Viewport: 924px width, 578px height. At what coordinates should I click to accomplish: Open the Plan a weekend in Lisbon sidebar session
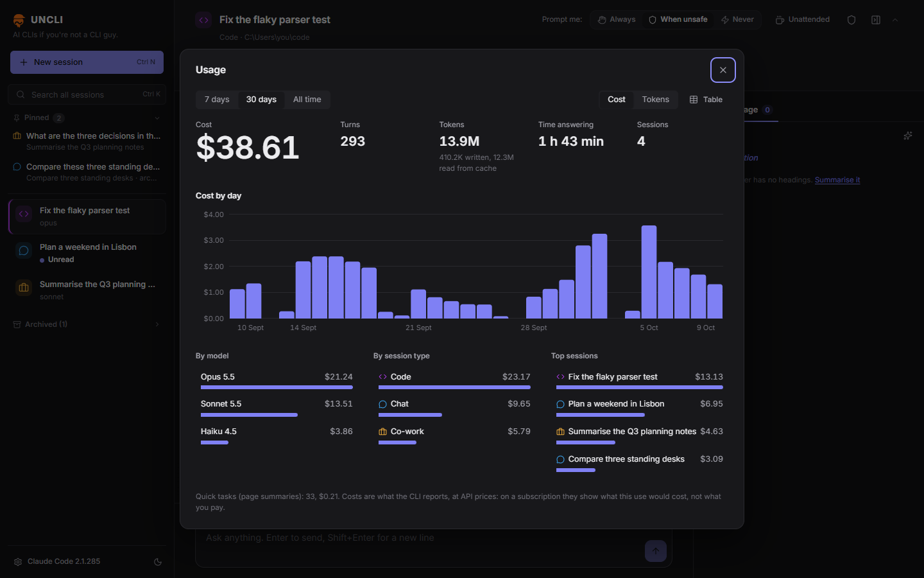(87, 253)
